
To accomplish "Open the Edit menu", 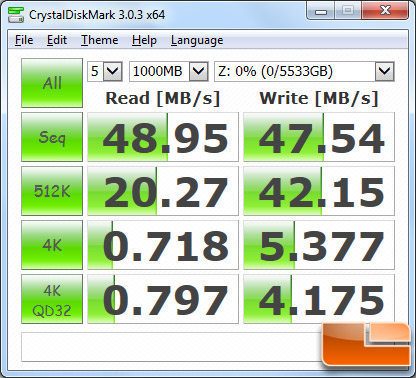I will (x=57, y=40).
